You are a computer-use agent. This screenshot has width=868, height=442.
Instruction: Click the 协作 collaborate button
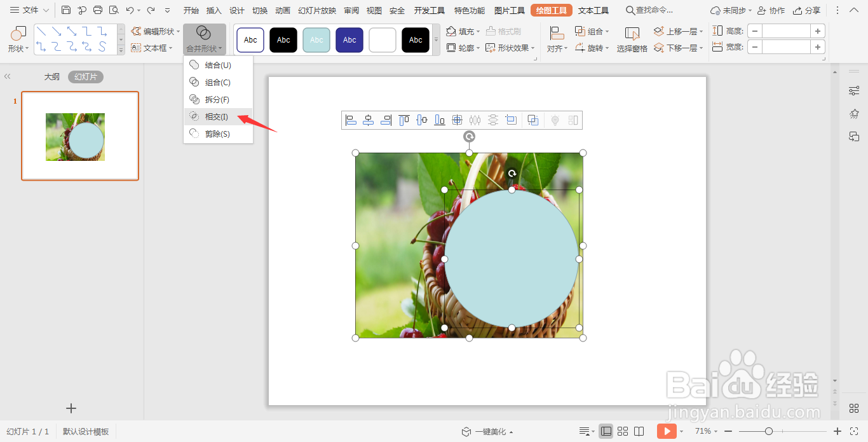pyautogui.click(x=771, y=10)
